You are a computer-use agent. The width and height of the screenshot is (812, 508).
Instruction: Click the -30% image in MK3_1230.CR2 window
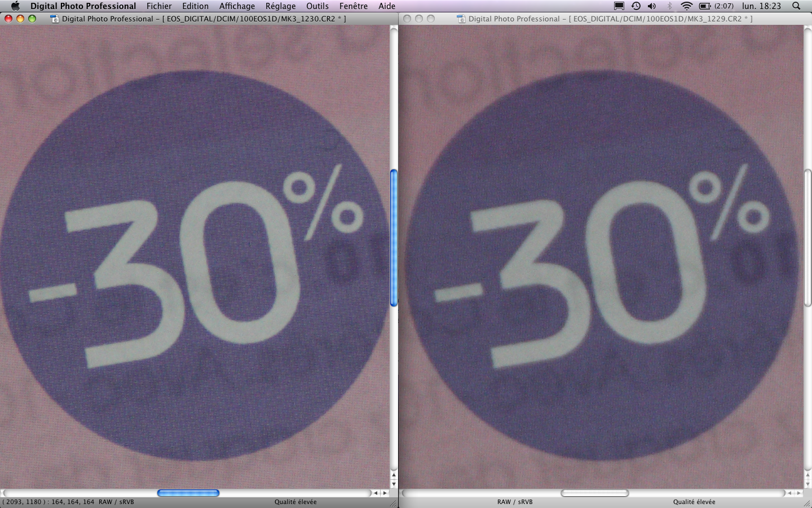click(195, 257)
